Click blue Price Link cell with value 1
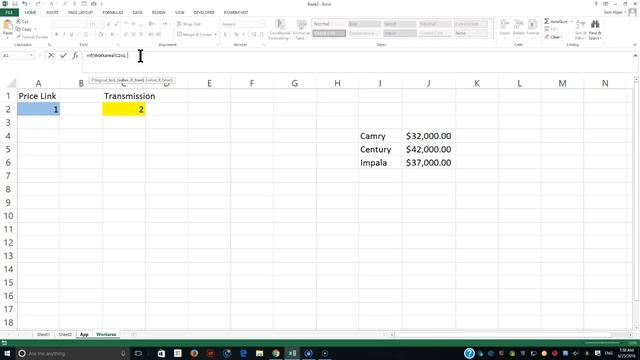The width and height of the screenshot is (640, 360). (38, 109)
